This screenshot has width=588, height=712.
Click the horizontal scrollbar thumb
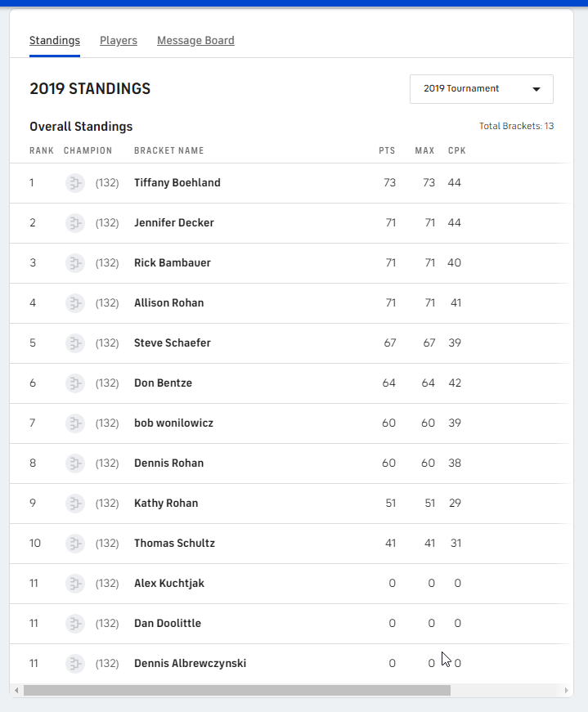click(x=237, y=691)
